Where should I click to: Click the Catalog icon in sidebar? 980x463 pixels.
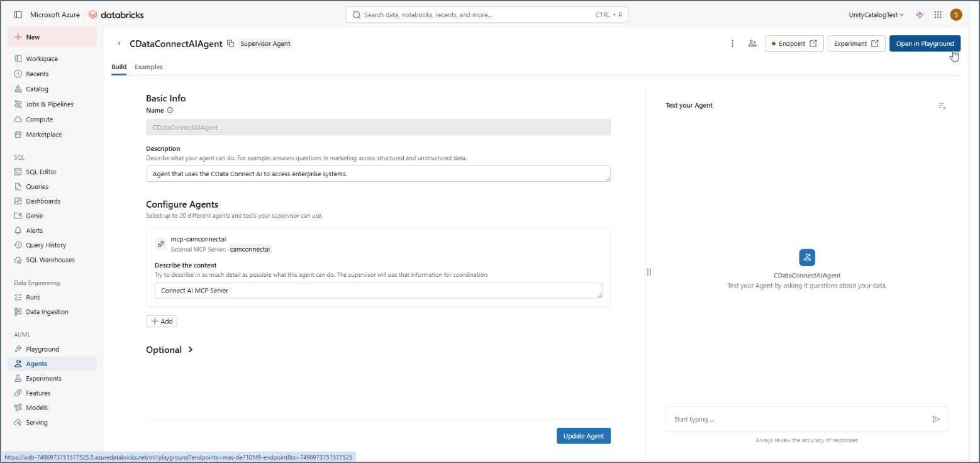[x=18, y=89]
